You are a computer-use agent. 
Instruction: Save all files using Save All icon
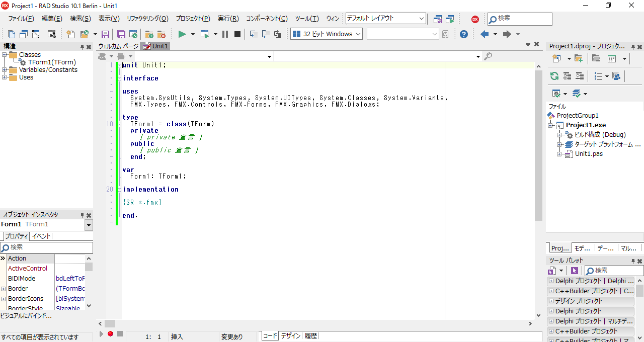(x=121, y=34)
